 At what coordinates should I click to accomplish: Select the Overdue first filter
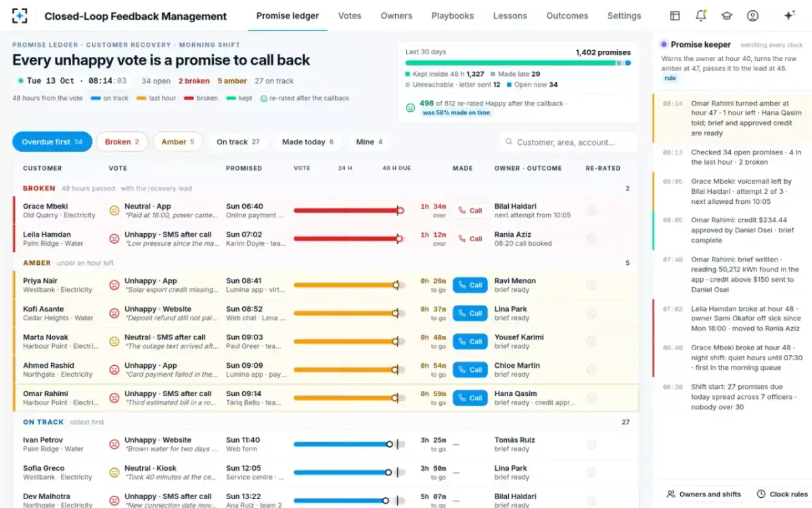point(52,142)
